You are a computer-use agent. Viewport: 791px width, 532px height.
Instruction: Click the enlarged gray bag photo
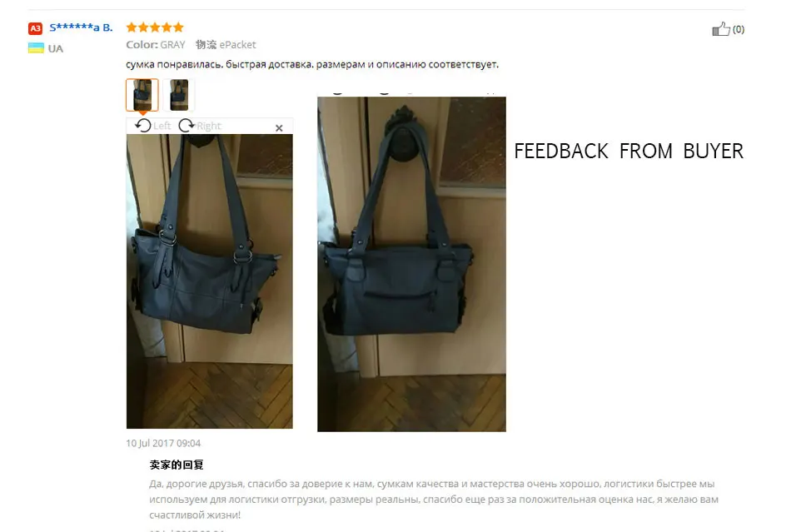pos(209,281)
